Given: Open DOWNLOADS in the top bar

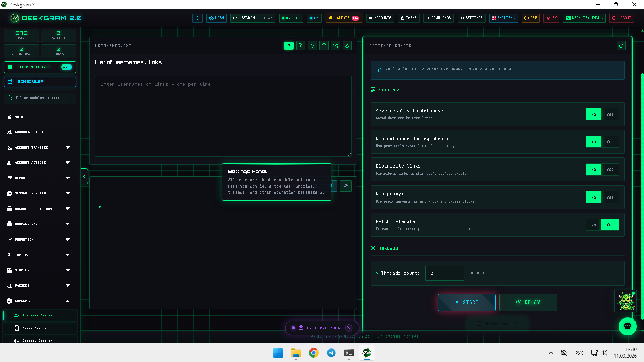Looking at the screenshot, I should [439, 18].
